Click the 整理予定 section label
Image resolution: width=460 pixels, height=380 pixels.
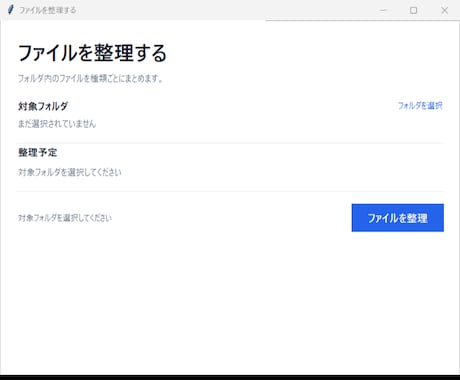click(38, 153)
